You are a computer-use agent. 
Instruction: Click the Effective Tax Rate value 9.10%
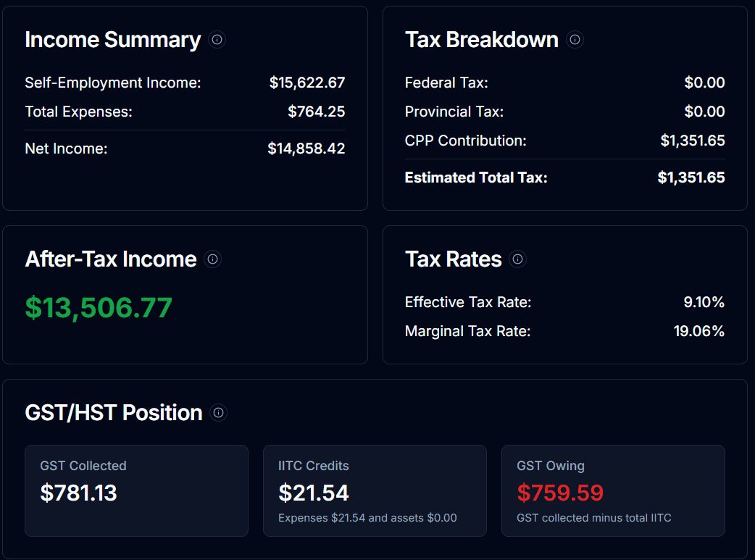pos(704,302)
